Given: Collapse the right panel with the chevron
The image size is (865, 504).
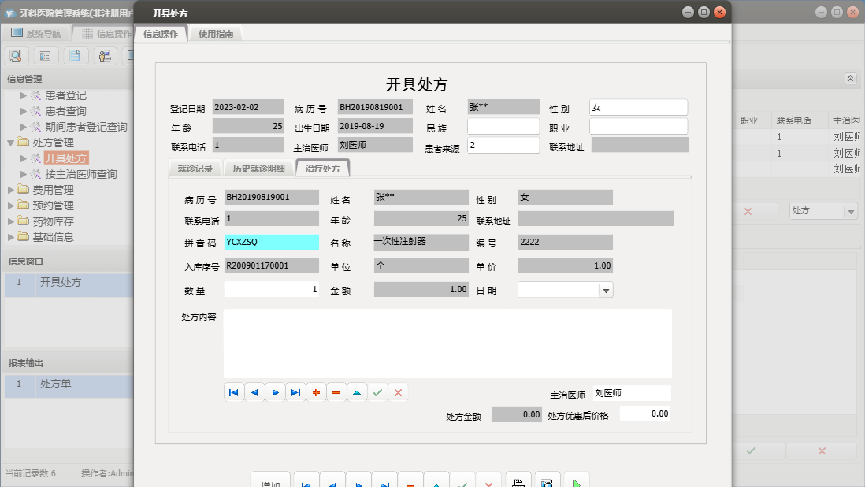Looking at the screenshot, I should coord(851,79).
